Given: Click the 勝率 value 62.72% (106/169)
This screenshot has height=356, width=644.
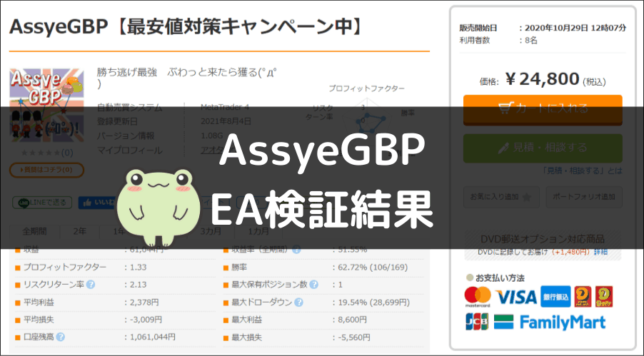Looking at the screenshot, I should [x=373, y=268].
